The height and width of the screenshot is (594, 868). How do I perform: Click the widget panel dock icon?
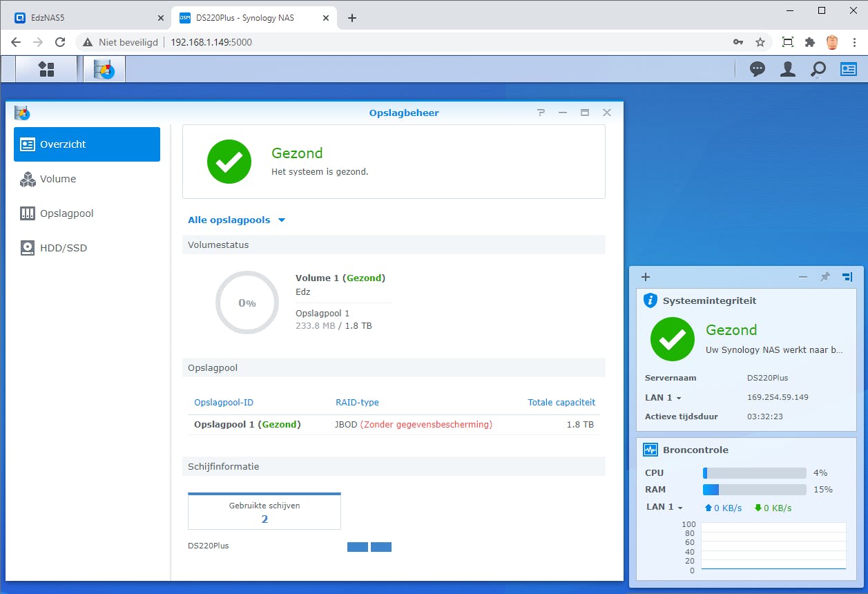pyautogui.click(x=847, y=277)
